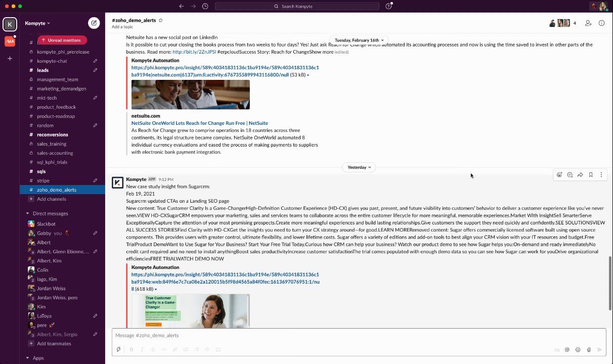Open the user profile avatar

pos(603,6)
